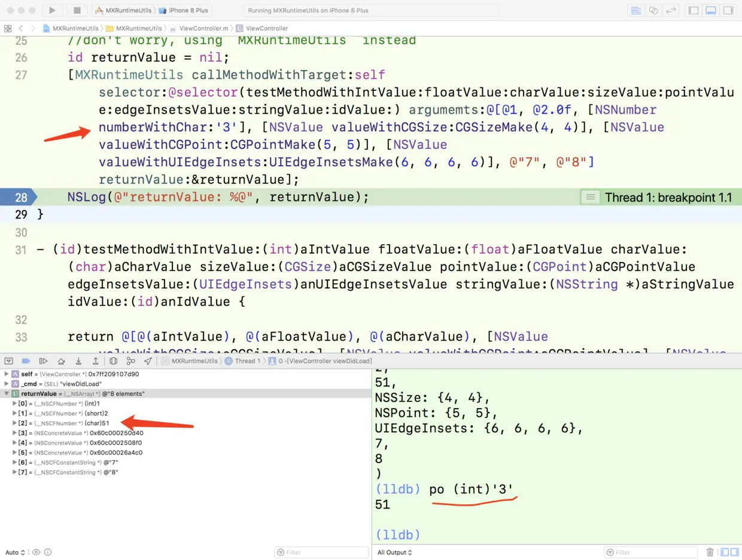This screenshot has width=742, height=560.
Task: Click the Print Description info icon
Action: pos(48,552)
